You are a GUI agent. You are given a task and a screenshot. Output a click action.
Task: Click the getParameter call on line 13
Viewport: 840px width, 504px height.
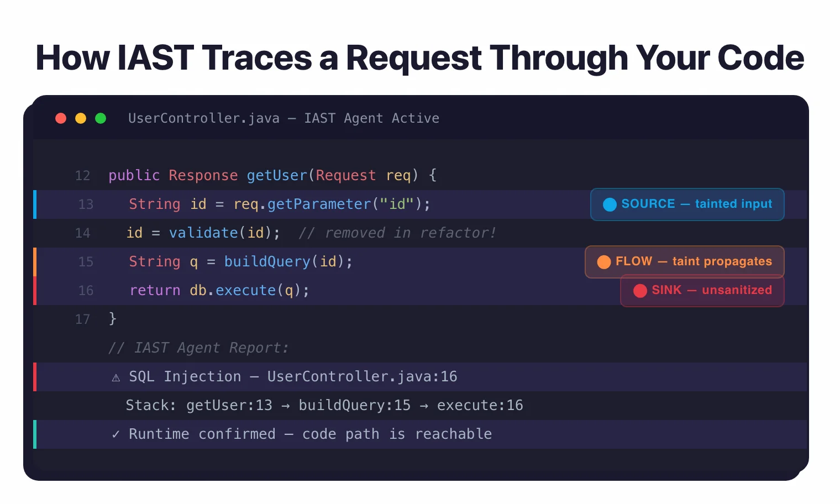(318, 204)
